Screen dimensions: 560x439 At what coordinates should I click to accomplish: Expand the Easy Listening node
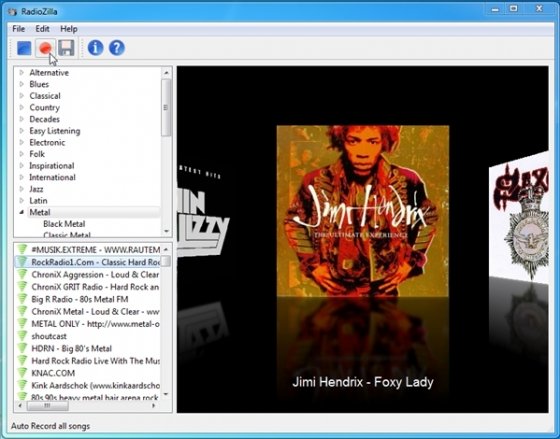coord(22,131)
